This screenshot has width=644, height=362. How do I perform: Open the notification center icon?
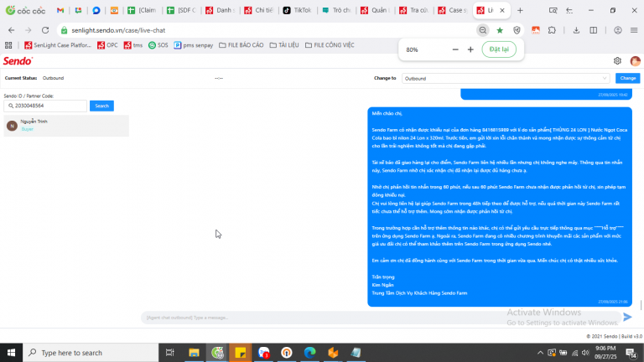click(x=631, y=353)
